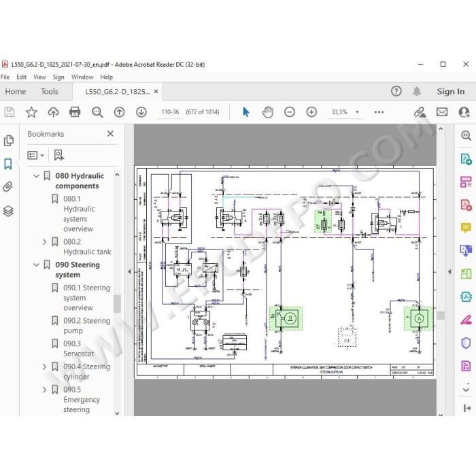Open Organize Pages tool in right pane

466,182
